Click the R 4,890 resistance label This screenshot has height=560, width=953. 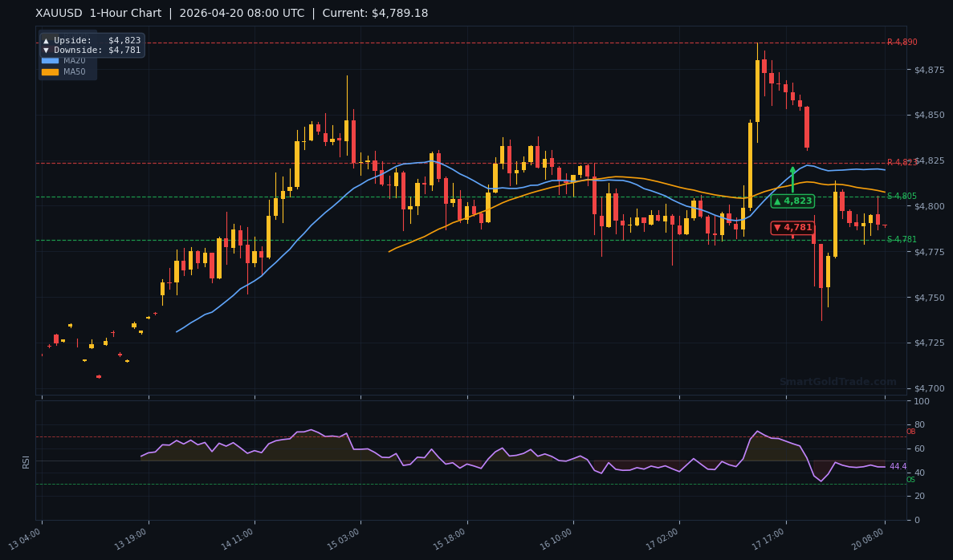(902, 42)
